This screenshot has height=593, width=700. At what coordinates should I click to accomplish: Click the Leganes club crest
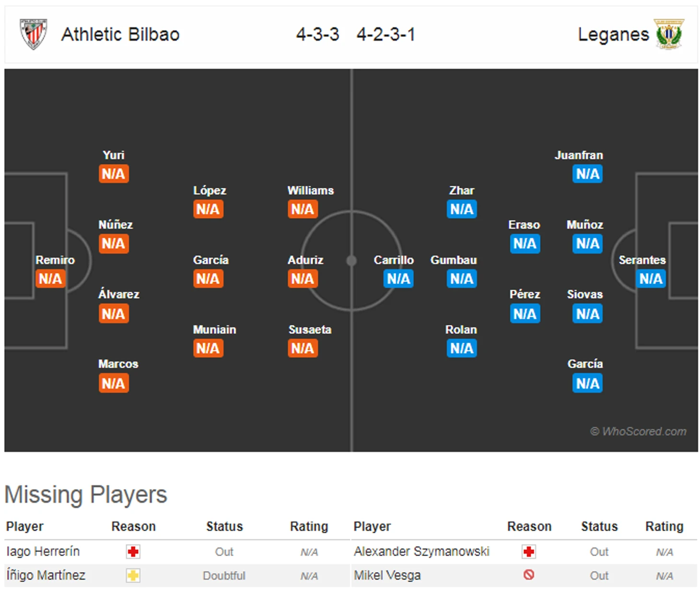click(x=669, y=34)
